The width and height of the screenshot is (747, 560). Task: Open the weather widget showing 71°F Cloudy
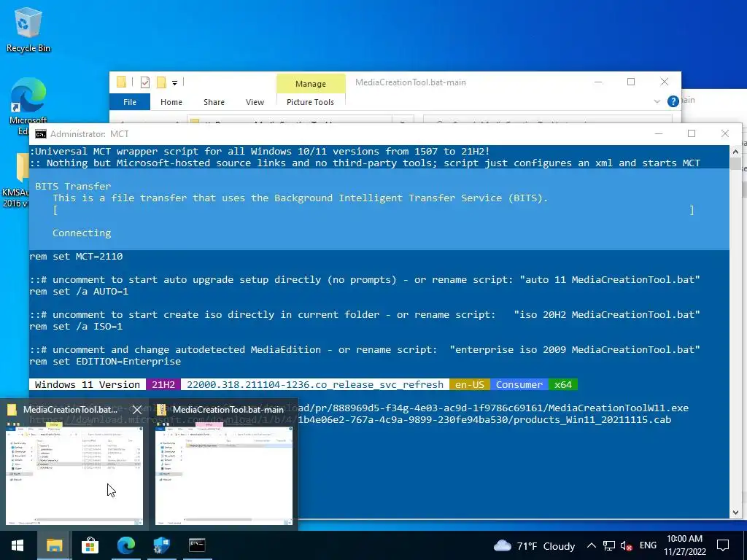(x=533, y=545)
